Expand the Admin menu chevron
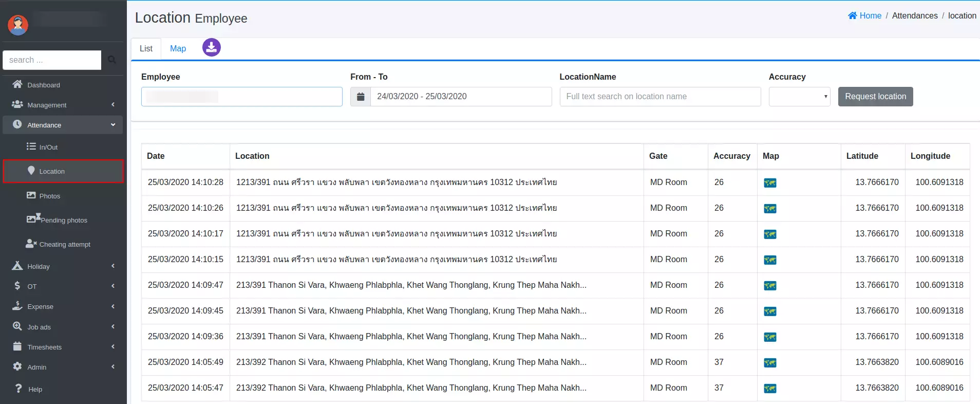This screenshot has width=980, height=404. tap(113, 366)
